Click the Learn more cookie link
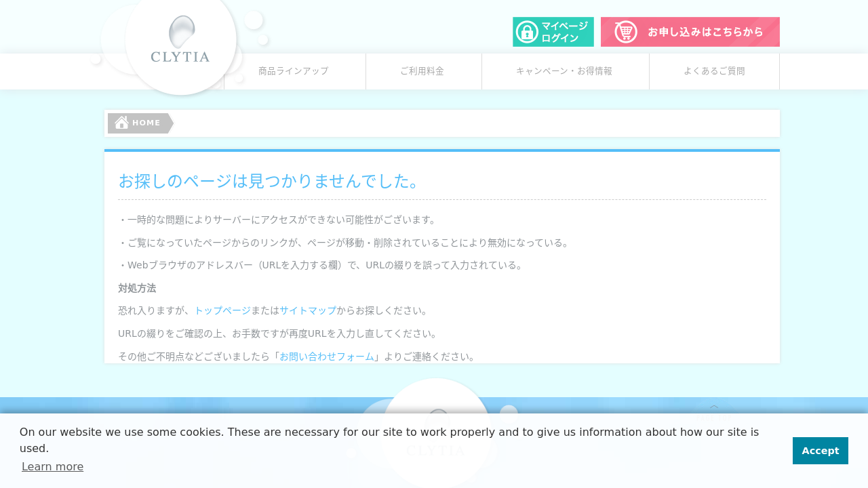 pos(52,466)
